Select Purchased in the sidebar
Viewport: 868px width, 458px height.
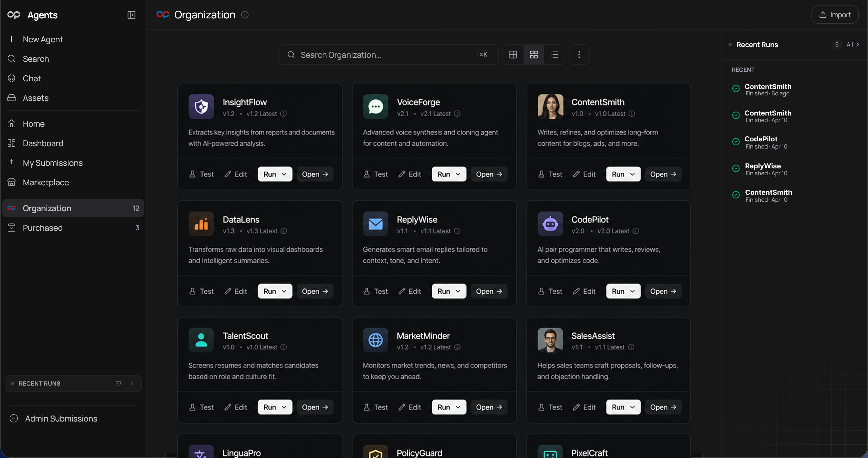coord(73,228)
